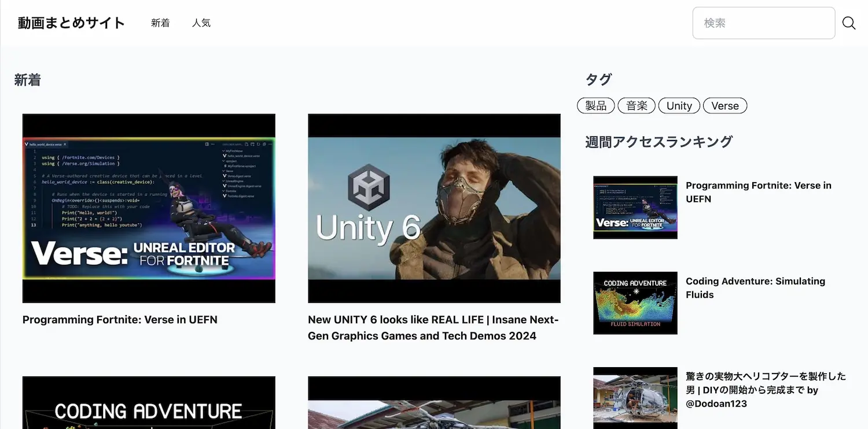Click the 新着 section heading

28,80
